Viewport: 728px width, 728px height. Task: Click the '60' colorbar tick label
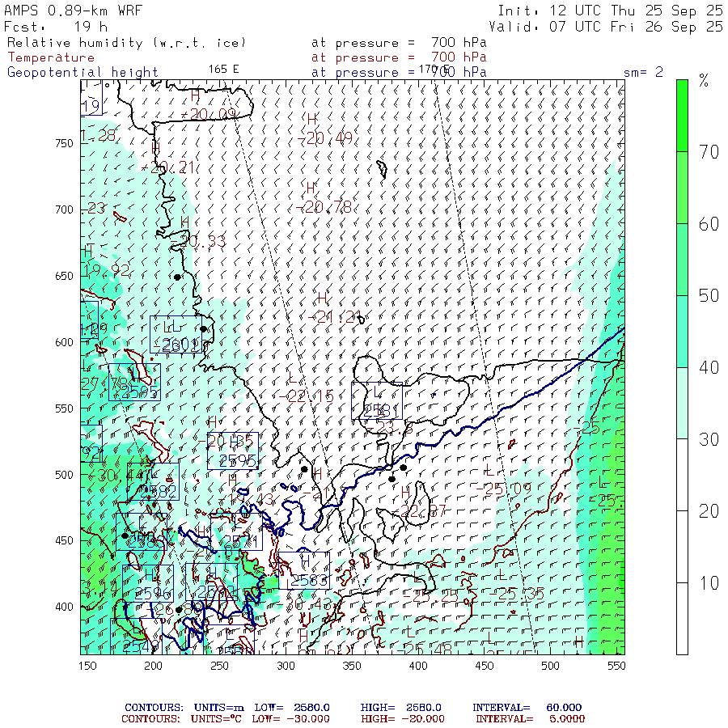[x=709, y=224]
